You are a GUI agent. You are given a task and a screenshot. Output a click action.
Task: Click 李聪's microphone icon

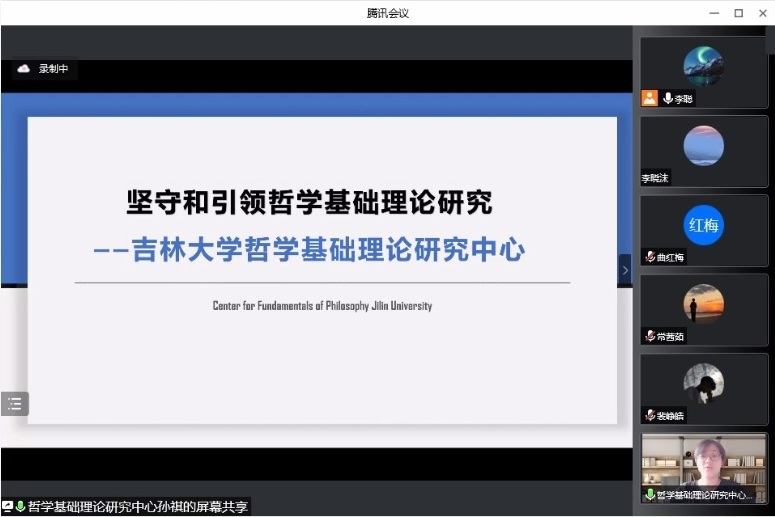667,98
